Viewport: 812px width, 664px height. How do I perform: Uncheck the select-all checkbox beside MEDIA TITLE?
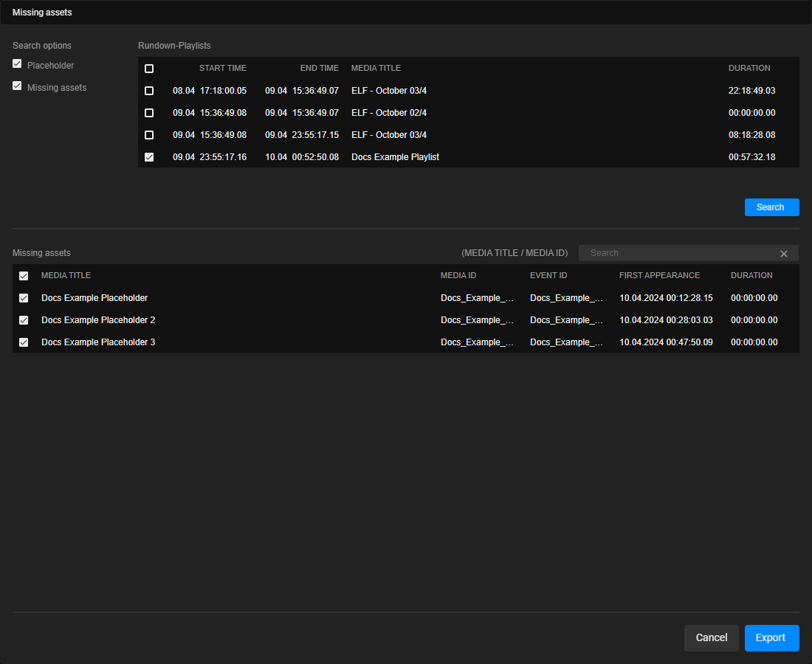23,275
